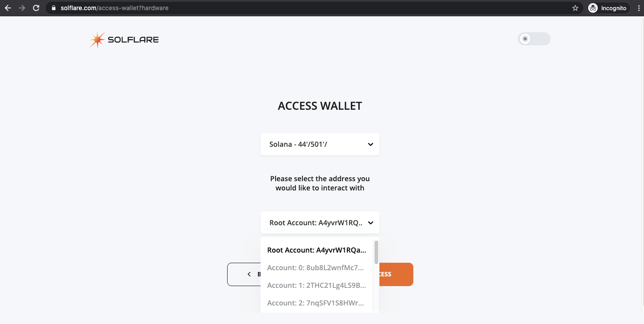Image resolution: width=644 pixels, height=324 pixels.
Task: Collapse the Root Account address dropdown
Action: click(x=320, y=223)
